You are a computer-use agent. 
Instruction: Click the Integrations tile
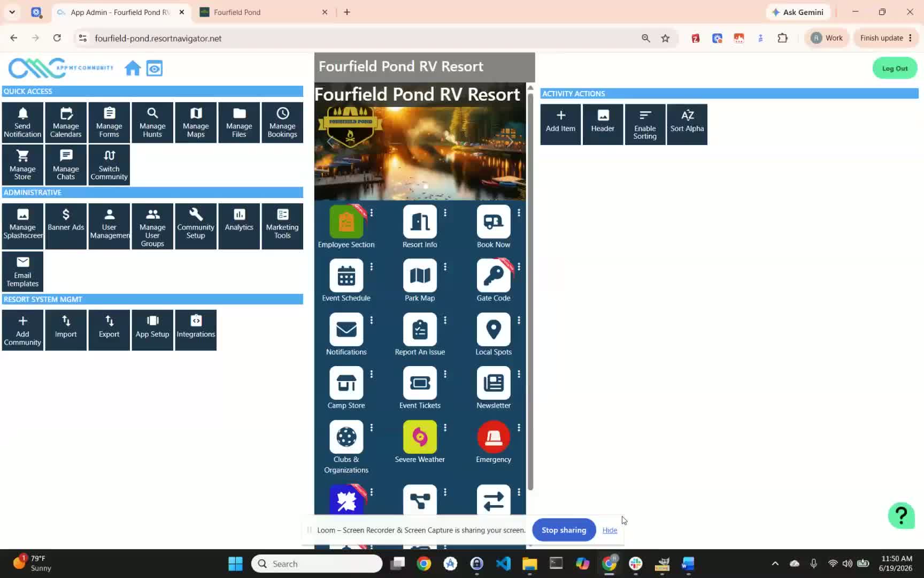pyautogui.click(x=196, y=330)
